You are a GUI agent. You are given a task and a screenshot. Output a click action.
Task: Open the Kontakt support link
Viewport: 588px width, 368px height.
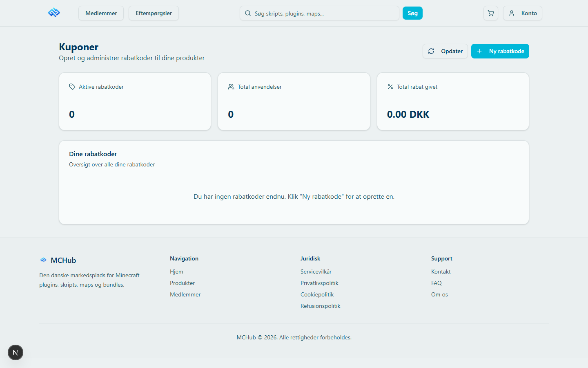[441, 272]
